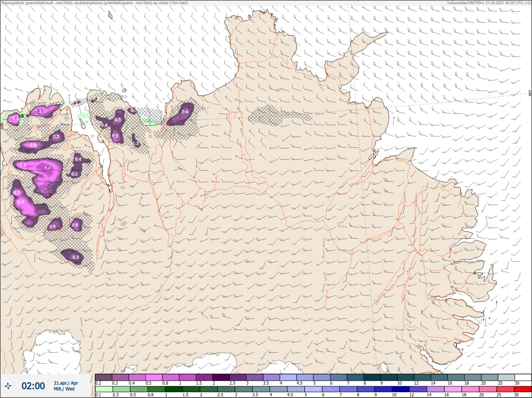Click the white swatch above 30 in the upper legend
The width and height of the screenshot is (532, 398).
click(523, 377)
